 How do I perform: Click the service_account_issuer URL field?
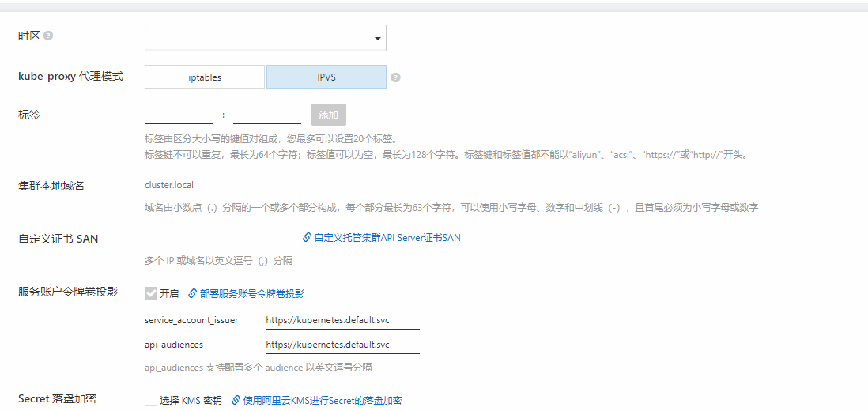pos(342,320)
